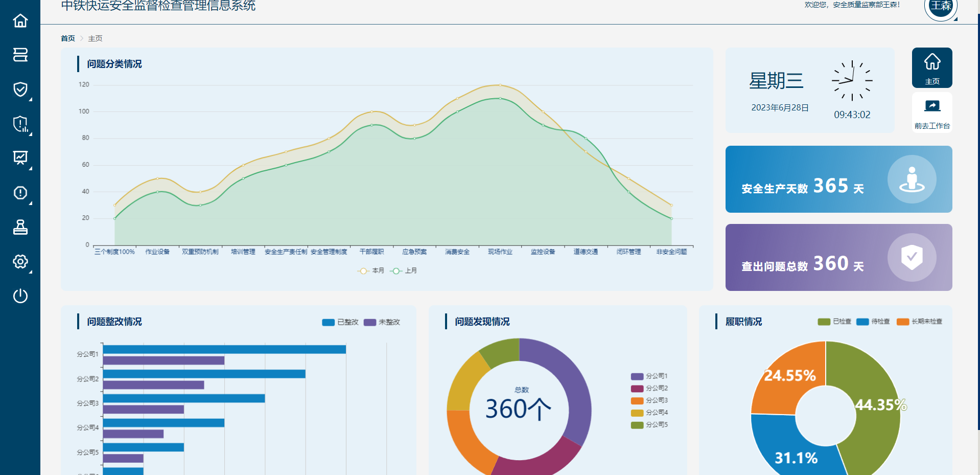Toggle the 未整改 legend item

coord(382,322)
